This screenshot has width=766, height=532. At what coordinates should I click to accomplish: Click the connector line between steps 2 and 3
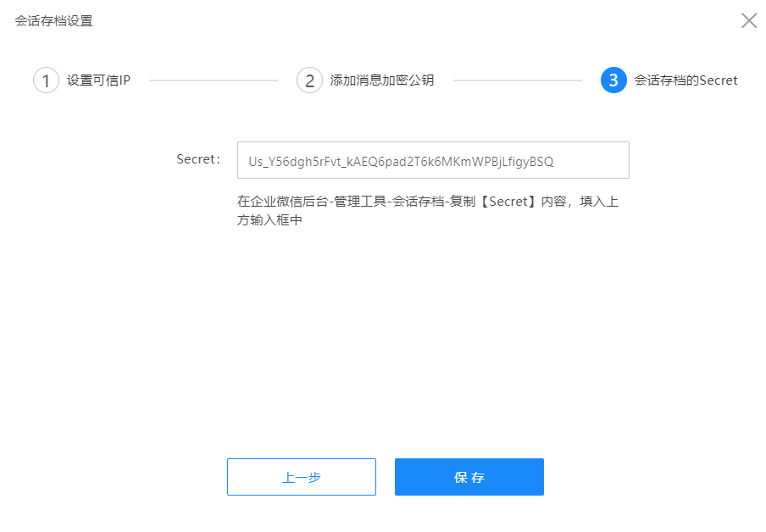(x=518, y=80)
